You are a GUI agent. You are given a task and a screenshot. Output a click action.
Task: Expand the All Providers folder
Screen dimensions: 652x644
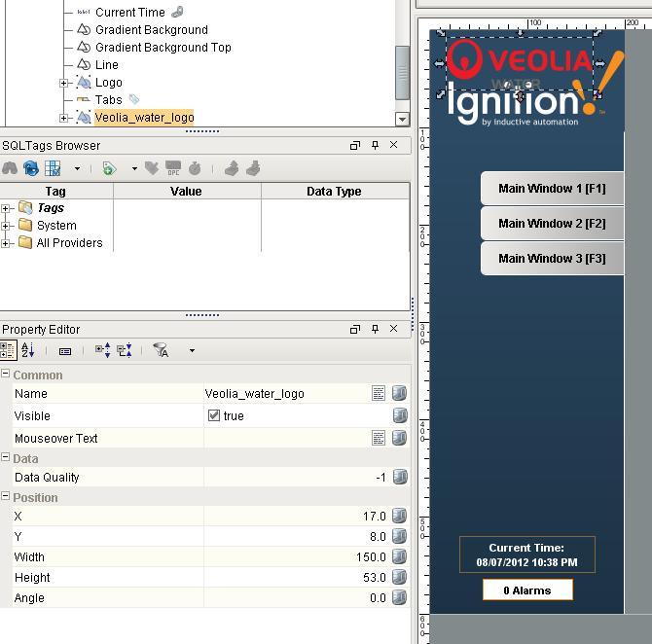[6, 243]
